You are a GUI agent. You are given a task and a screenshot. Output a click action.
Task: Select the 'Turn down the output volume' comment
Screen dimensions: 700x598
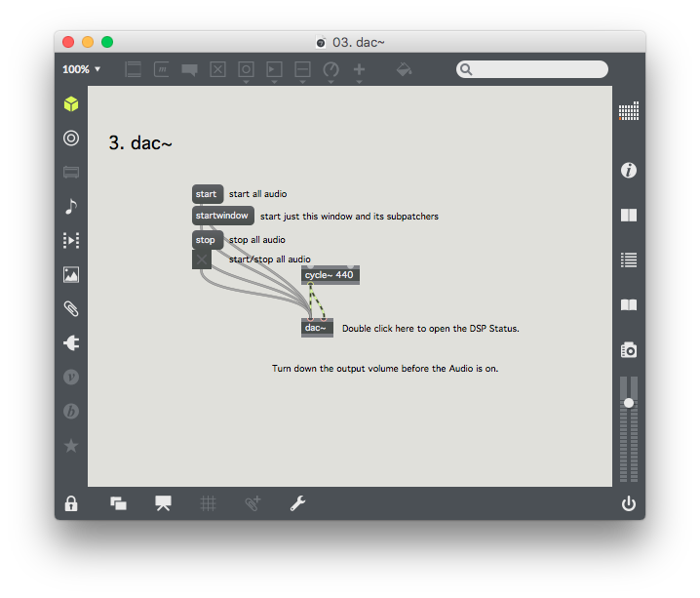point(385,369)
